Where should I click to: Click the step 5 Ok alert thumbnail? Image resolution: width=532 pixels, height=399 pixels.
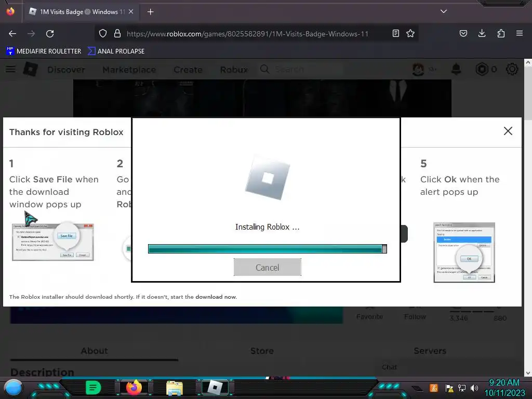tap(464, 252)
